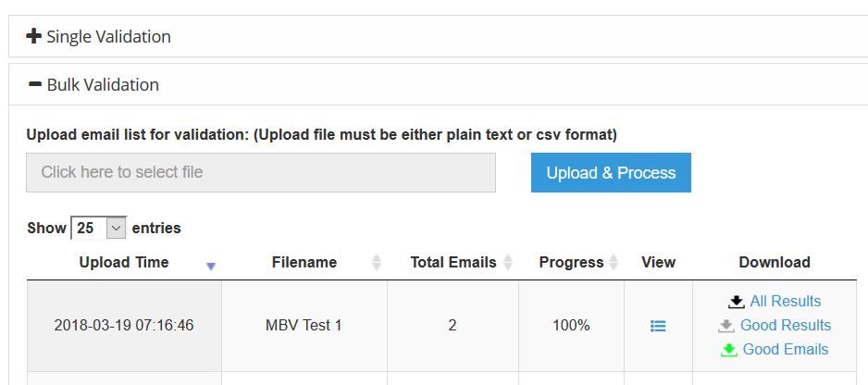
Task: Click the black All Results download icon
Action: click(737, 302)
